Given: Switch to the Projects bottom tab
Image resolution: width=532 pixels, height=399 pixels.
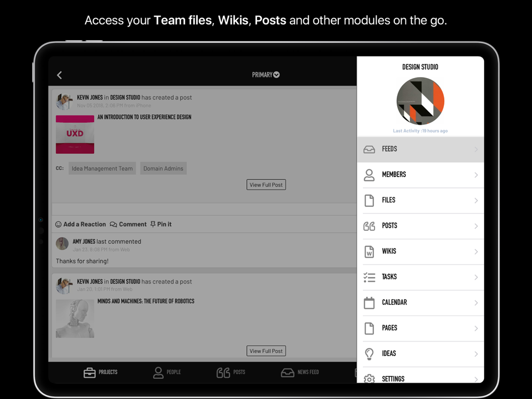Looking at the screenshot, I should coord(101,372).
